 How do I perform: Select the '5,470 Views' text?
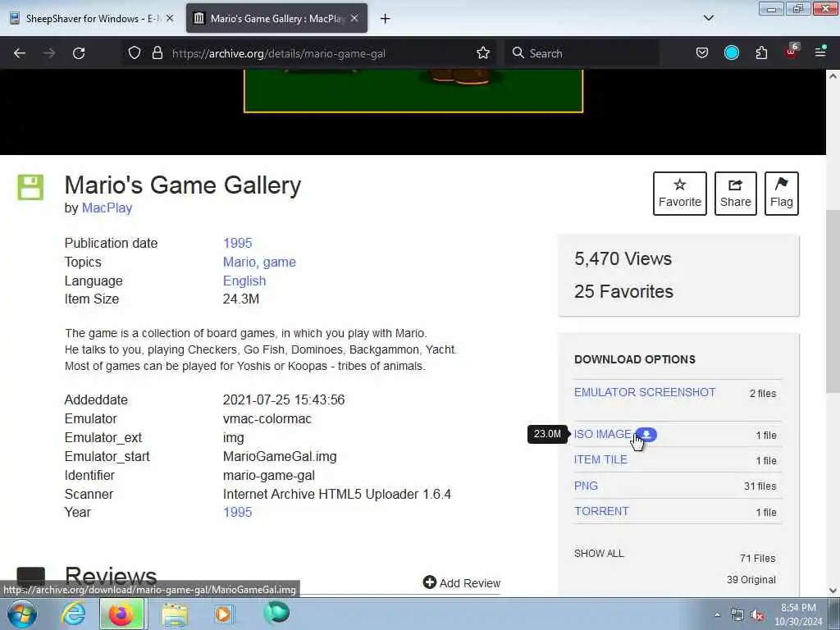[623, 258]
